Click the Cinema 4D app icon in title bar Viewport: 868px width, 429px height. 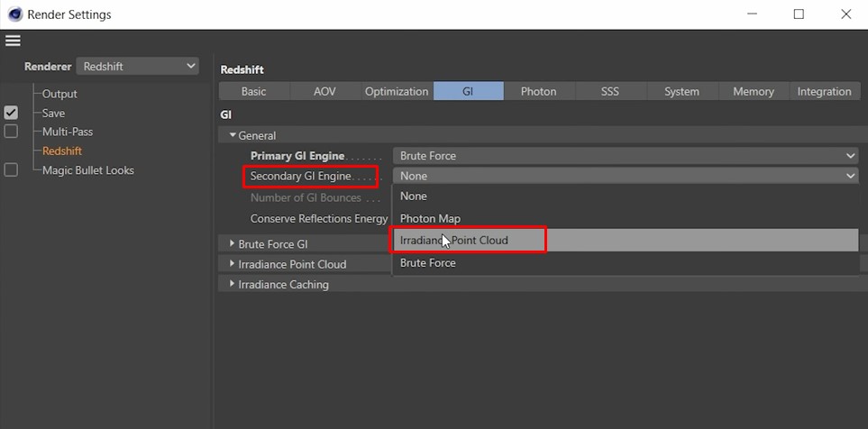(14, 14)
